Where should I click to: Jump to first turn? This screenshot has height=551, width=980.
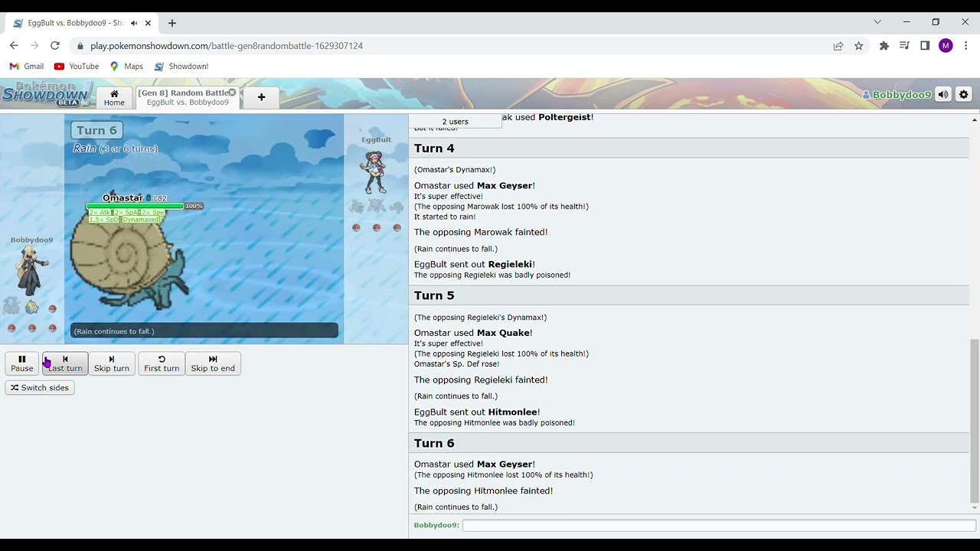[162, 364]
